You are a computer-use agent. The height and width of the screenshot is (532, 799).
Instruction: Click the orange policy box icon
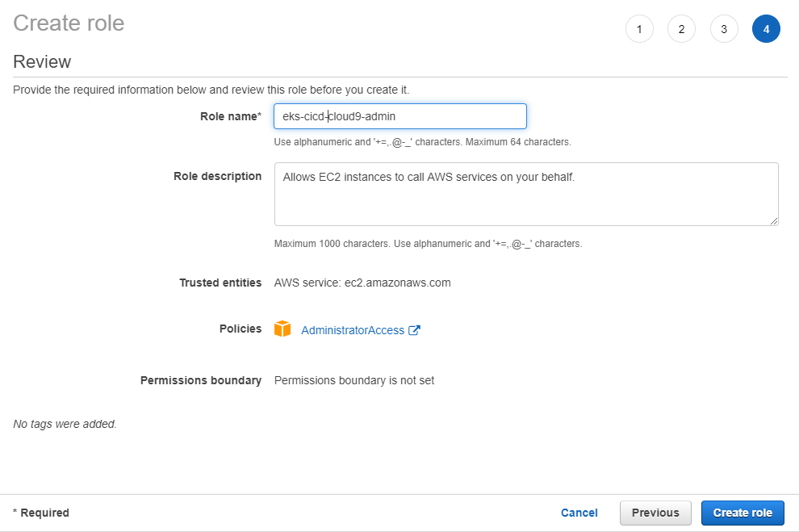[x=282, y=329]
